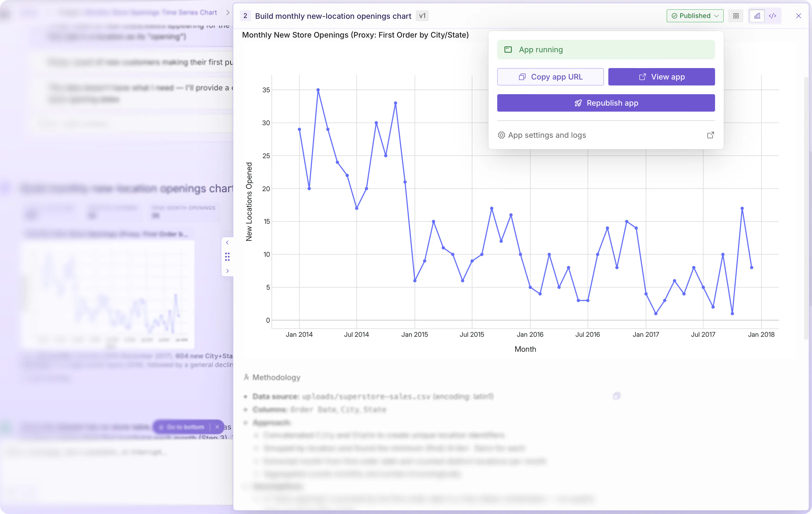Click the Copy app URL button
The height and width of the screenshot is (514, 812).
pos(550,77)
